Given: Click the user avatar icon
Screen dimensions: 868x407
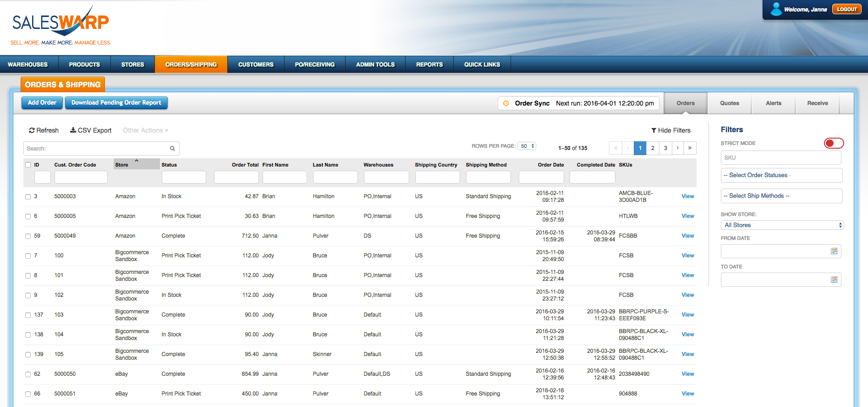Looking at the screenshot, I should tap(776, 9).
